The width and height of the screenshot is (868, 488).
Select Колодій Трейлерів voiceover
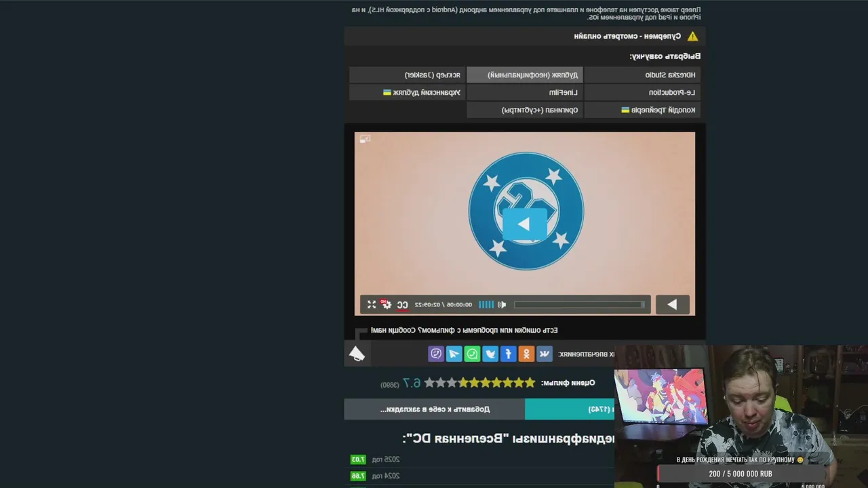pos(642,110)
